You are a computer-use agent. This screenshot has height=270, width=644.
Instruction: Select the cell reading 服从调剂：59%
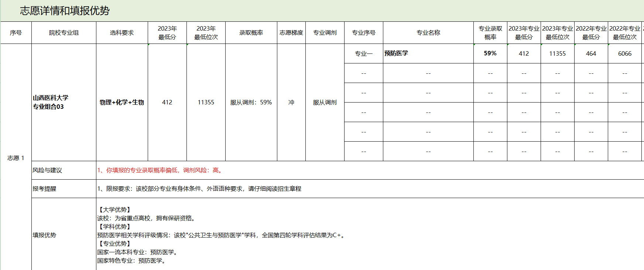tap(251, 102)
